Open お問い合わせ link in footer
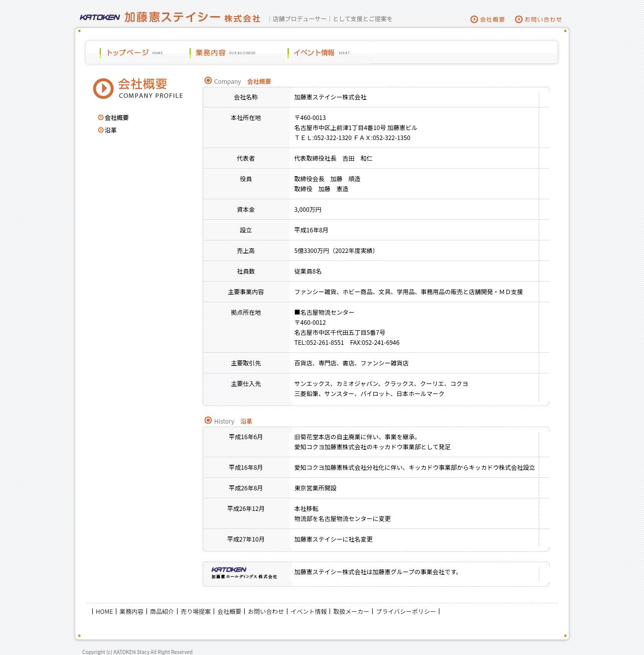 pyautogui.click(x=266, y=611)
